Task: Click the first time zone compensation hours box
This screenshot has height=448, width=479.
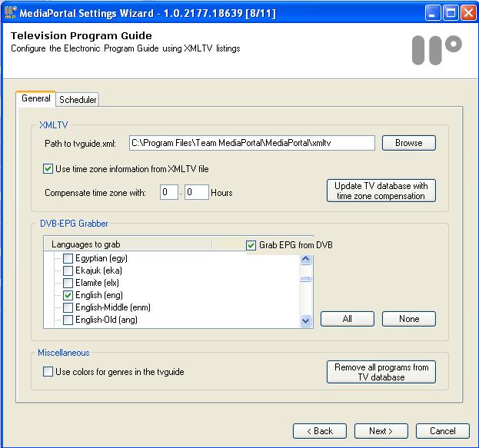Action: pyautogui.click(x=168, y=192)
